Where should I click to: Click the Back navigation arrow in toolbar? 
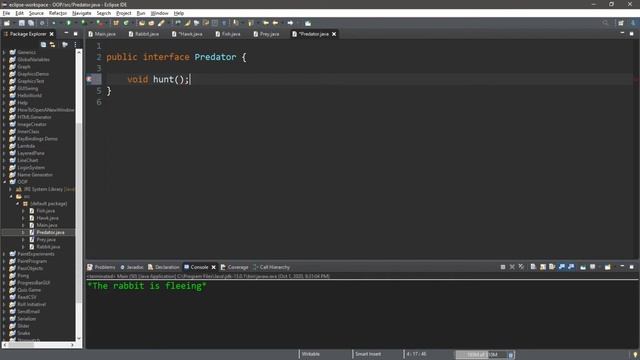tap(275, 23)
